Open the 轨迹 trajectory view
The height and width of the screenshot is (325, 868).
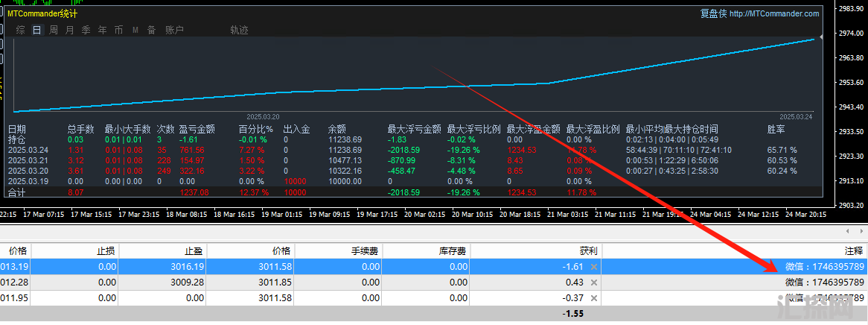(239, 30)
